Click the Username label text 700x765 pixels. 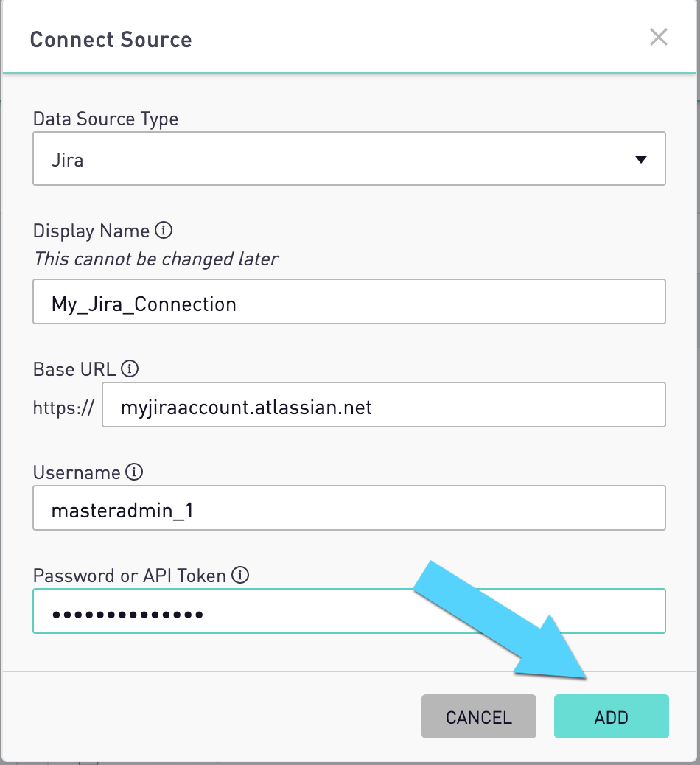click(77, 472)
